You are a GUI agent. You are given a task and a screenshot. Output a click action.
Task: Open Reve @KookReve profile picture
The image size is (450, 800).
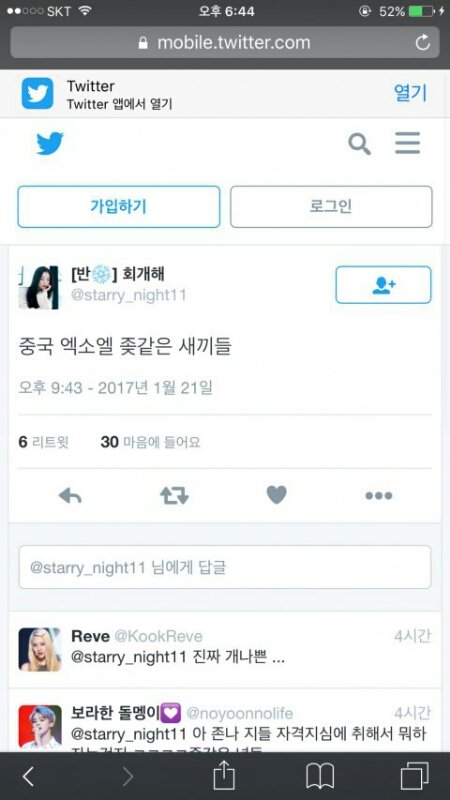(40, 649)
